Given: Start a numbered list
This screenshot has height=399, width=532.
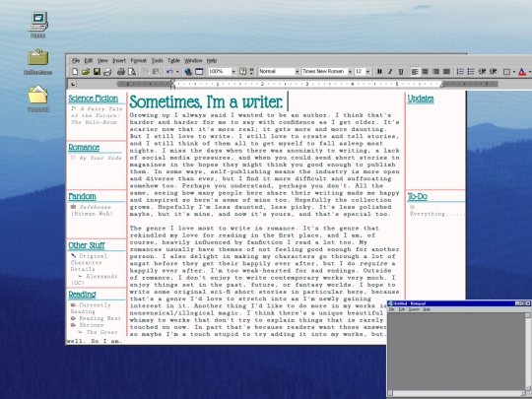Looking at the screenshot, I should point(460,72).
